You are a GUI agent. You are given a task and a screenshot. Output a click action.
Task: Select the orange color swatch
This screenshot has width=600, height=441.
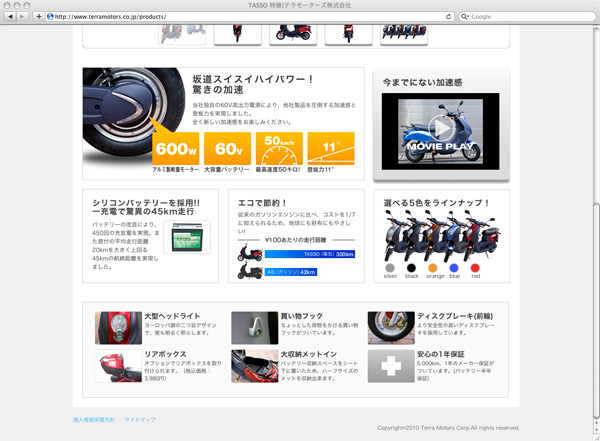point(433,268)
